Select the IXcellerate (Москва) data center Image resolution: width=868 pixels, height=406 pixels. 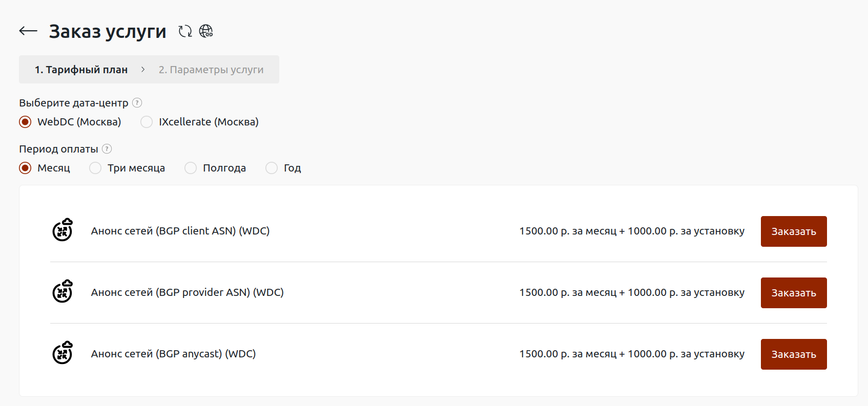click(x=147, y=122)
